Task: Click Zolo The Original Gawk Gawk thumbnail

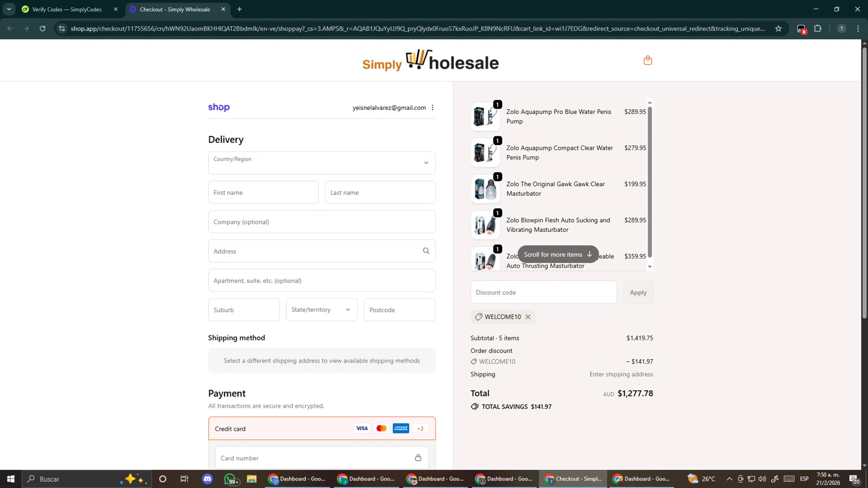Action: click(x=485, y=188)
